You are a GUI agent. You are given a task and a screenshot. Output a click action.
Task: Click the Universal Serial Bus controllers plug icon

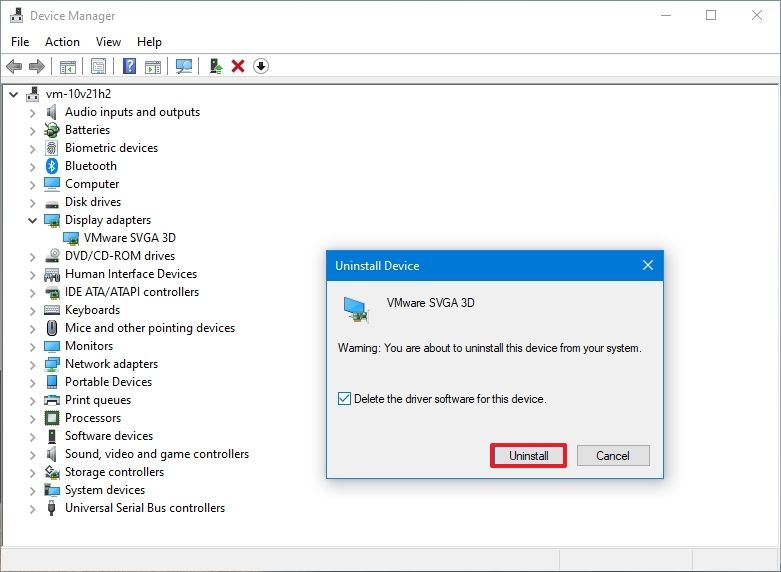pos(51,508)
